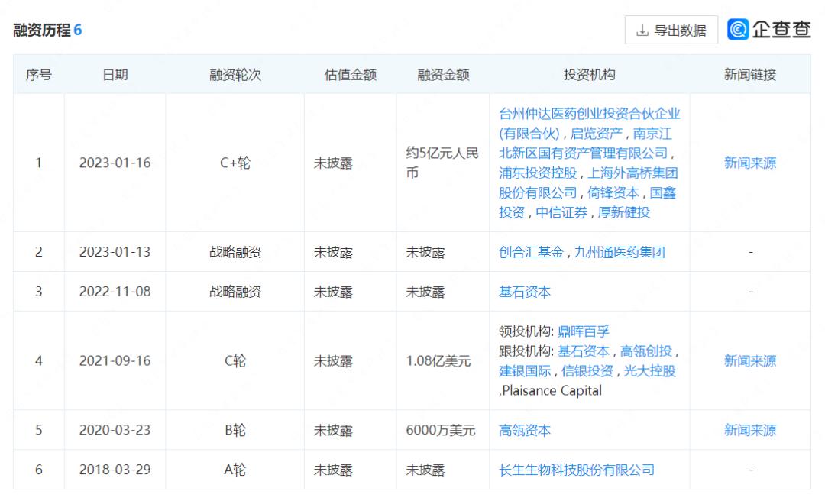Open investor link 中信证券

pyautogui.click(x=561, y=212)
